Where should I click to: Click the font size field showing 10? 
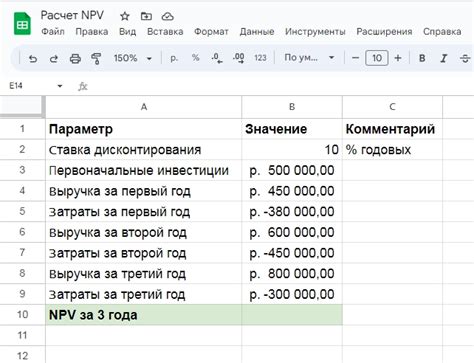pos(377,58)
